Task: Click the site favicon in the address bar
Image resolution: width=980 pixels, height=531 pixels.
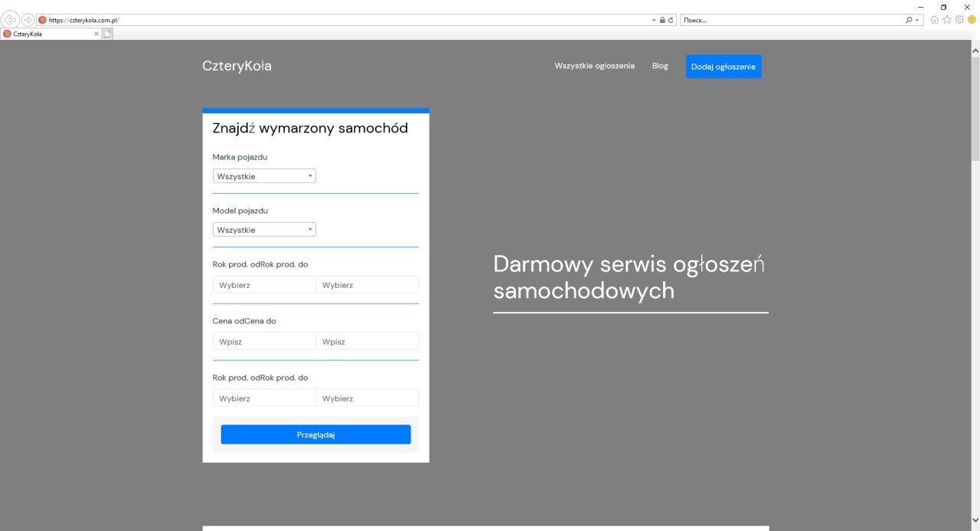Action: click(x=42, y=20)
